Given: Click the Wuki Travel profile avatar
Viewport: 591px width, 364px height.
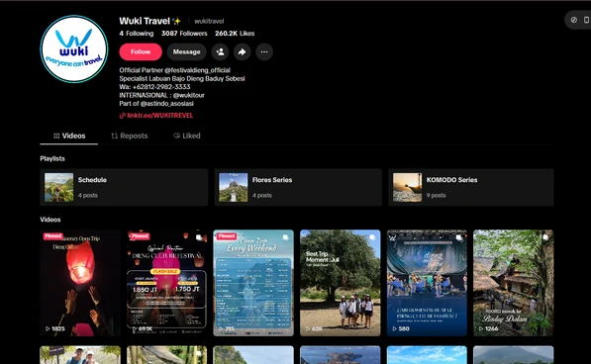Looking at the screenshot, I should [74, 49].
